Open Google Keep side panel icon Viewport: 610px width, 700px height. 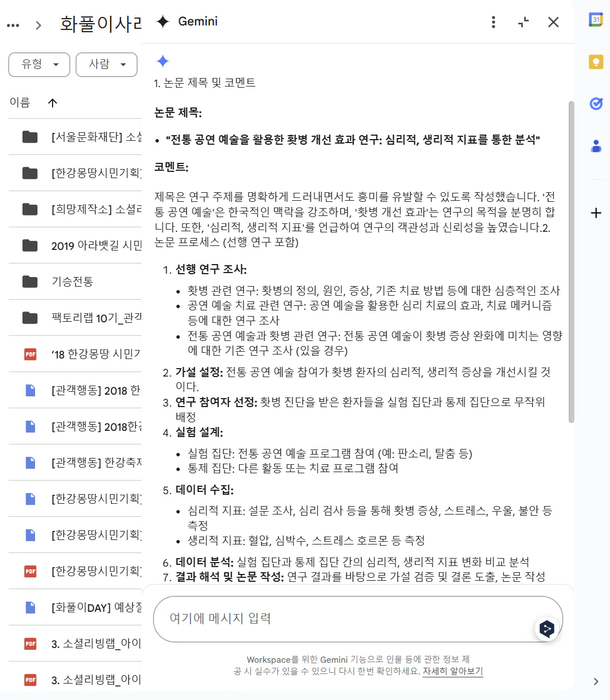[596, 62]
